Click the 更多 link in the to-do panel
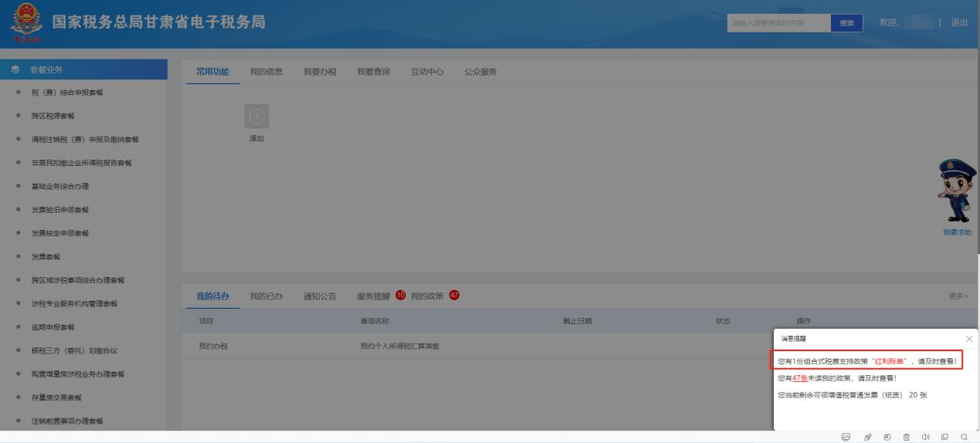Image resolution: width=980 pixels, height=443 pixels. (958, 296)
